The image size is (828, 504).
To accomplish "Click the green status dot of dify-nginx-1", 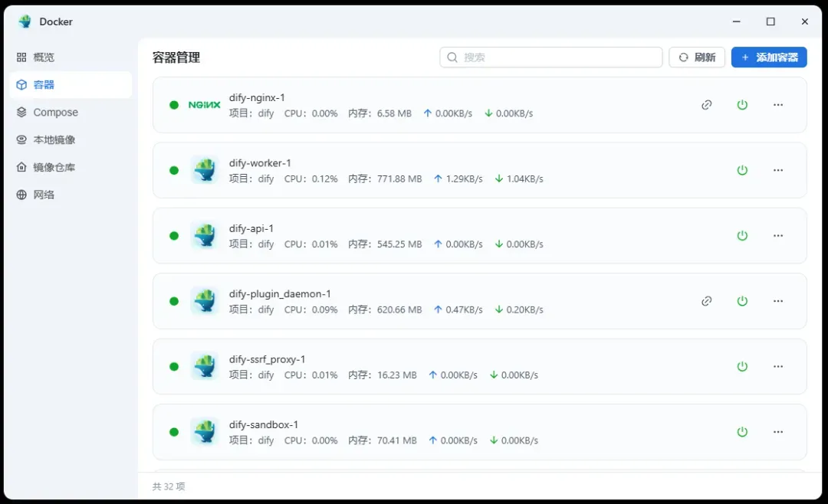I will click(174, 104).
